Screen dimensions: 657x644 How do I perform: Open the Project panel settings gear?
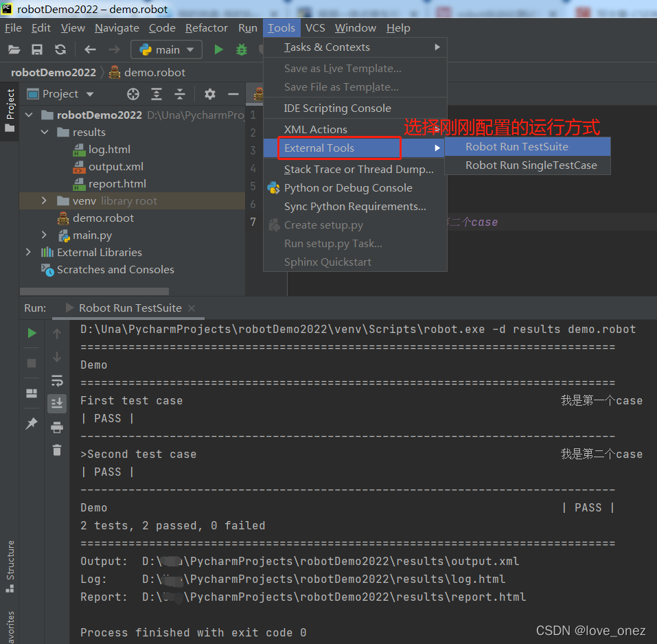pos(210,94)
